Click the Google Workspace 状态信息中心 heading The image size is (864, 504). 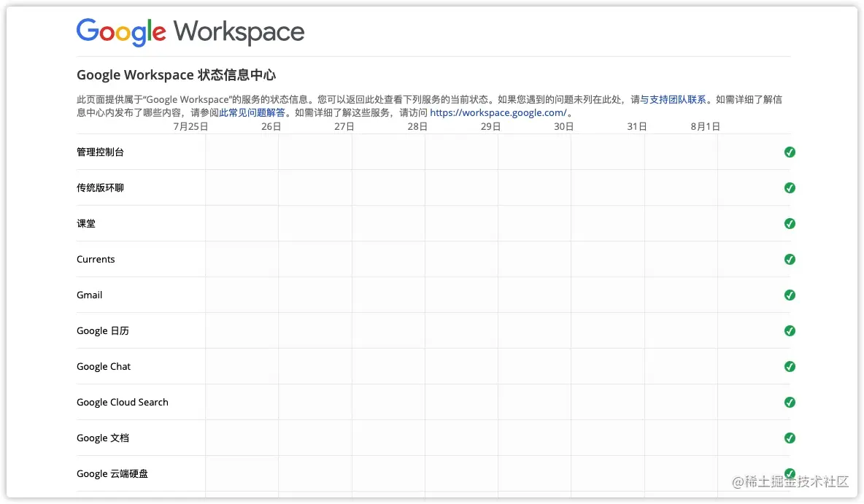177,75
